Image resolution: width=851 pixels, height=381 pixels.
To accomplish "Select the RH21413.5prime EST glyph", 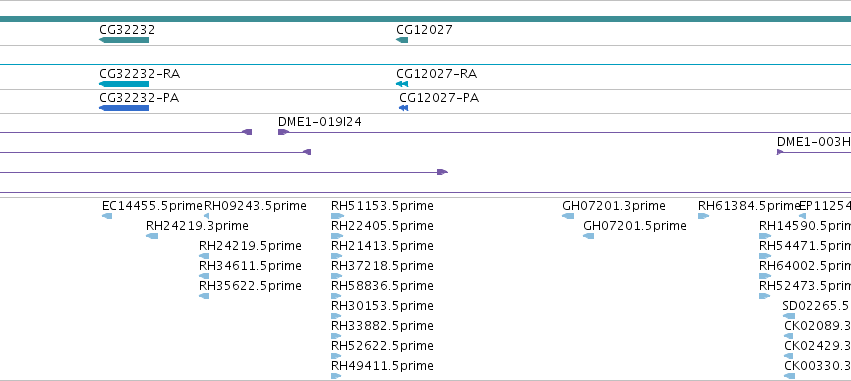I will point(336,256).
